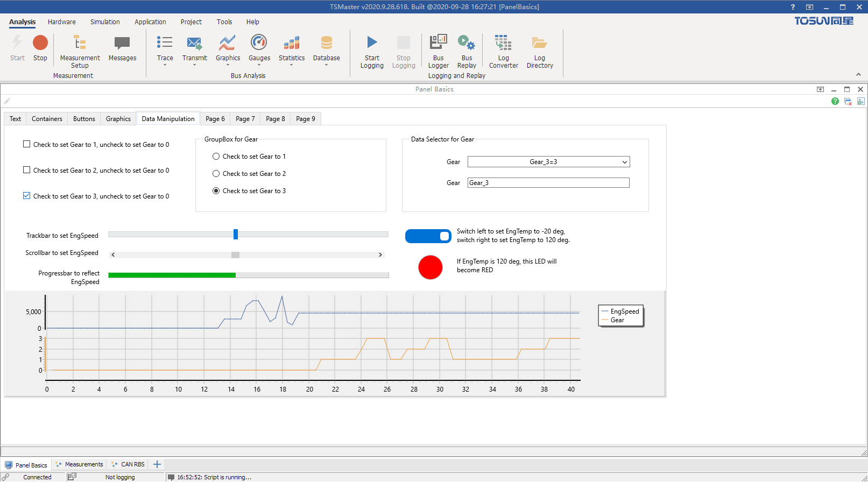Screen dimensions: 868x482
Task: Check the box to set Gear to 2
Action: coord(26,170)
